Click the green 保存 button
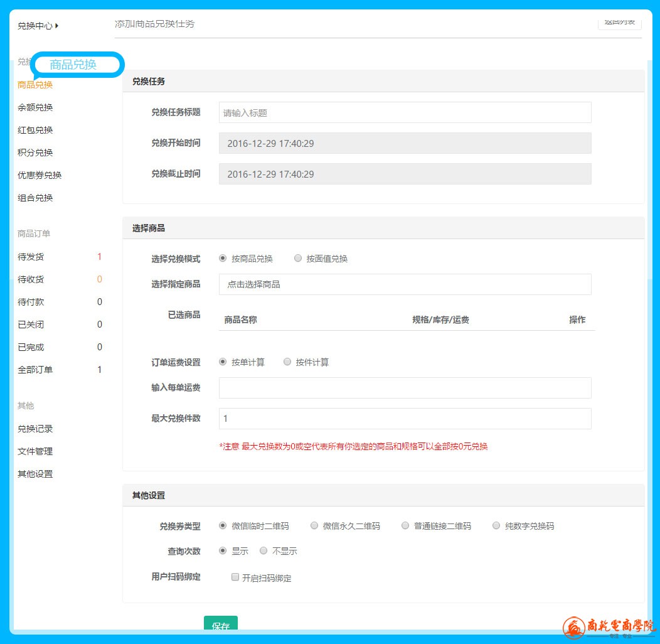The height and width of the screenshot is (644, 660). pyautogui.click(x=221, y=625)
